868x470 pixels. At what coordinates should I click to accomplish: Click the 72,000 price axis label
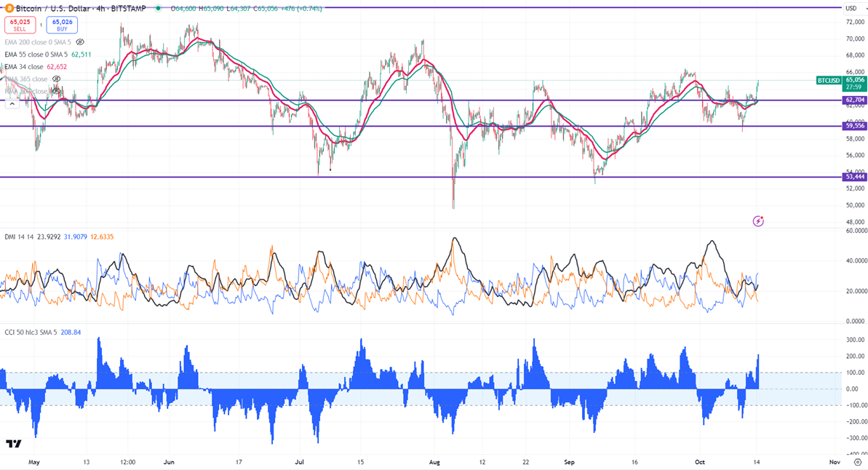coord(856,22)
